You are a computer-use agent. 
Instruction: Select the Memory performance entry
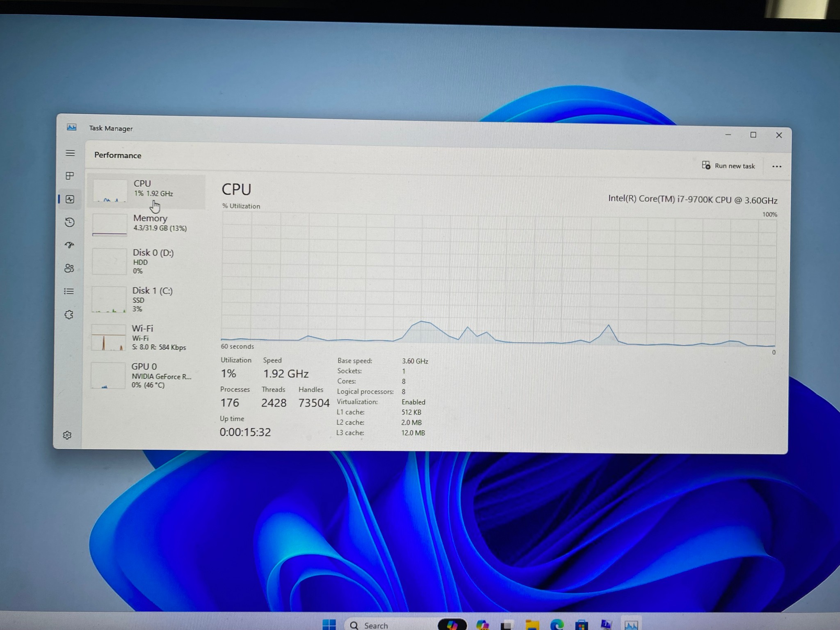146,225
